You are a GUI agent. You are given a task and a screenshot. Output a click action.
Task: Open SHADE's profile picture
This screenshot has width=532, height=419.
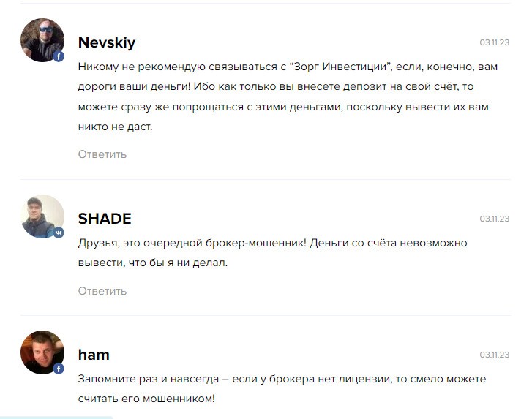pyautogui.click(x=42, y=216)
